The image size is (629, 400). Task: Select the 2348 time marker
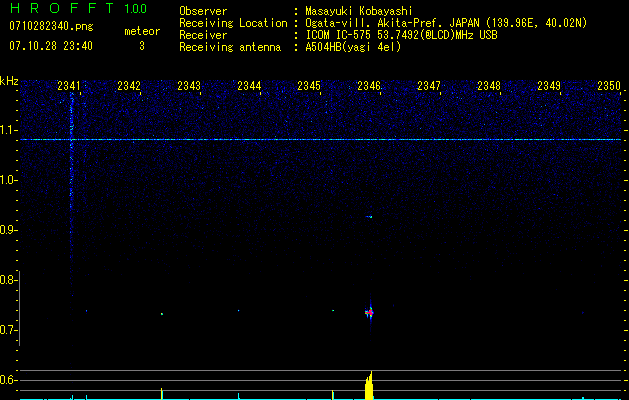pyautogui.click(x=488, y=87)
